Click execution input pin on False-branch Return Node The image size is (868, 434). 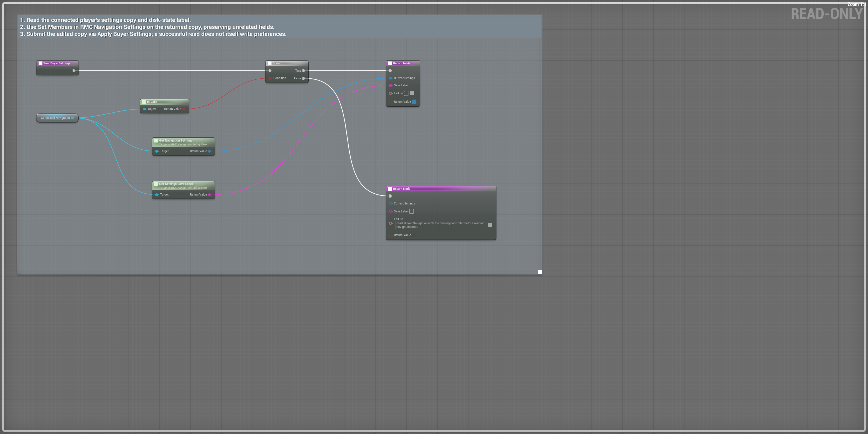[391, 196]
